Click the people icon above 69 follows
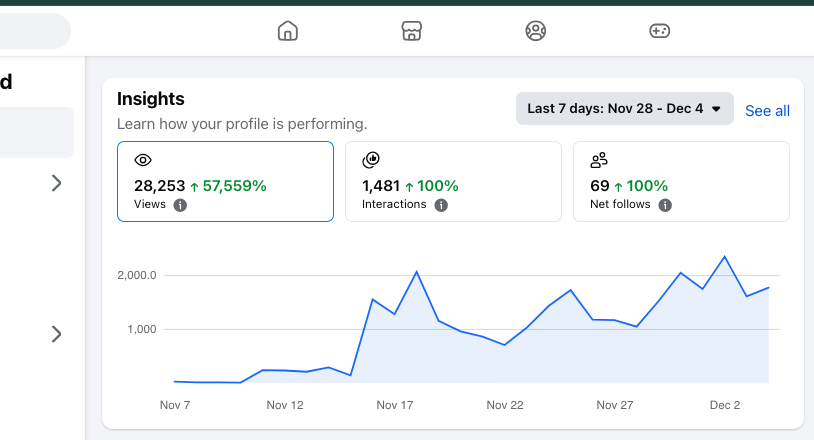814x440 pixels. (x=599, y=159)
